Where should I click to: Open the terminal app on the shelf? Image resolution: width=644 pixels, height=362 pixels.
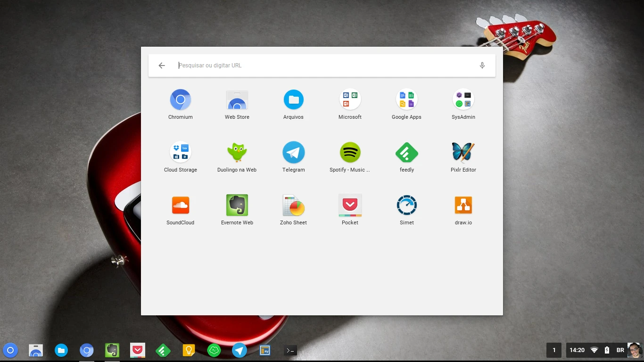coord(290,350)
